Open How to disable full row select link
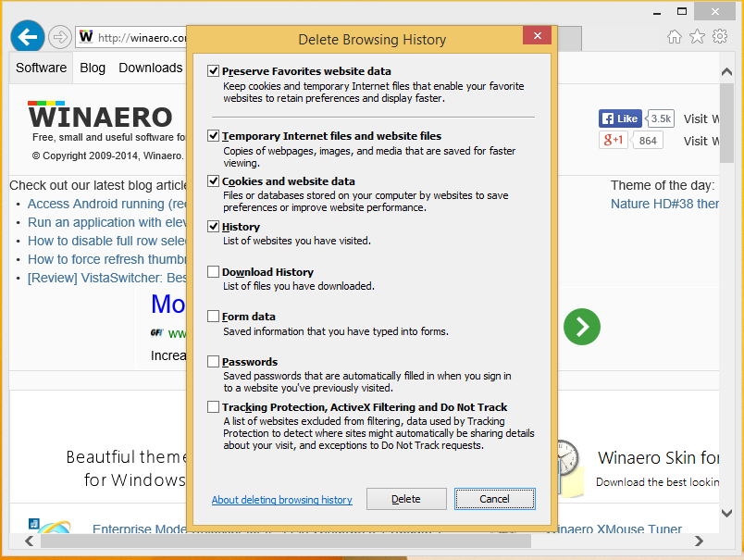 tap(106, 241)
